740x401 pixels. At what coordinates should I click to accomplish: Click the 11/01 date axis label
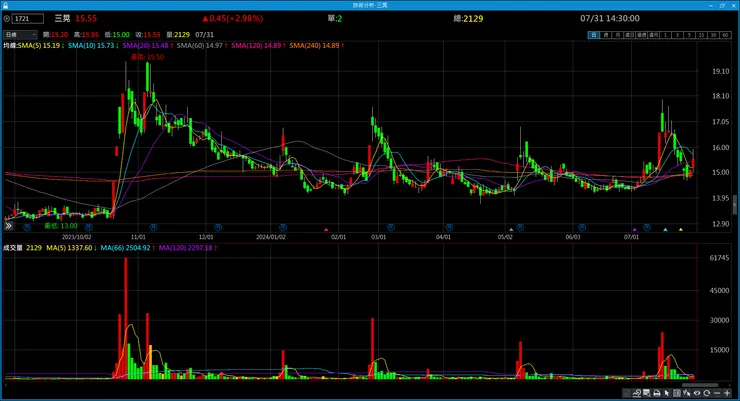[x=138, y=237]
